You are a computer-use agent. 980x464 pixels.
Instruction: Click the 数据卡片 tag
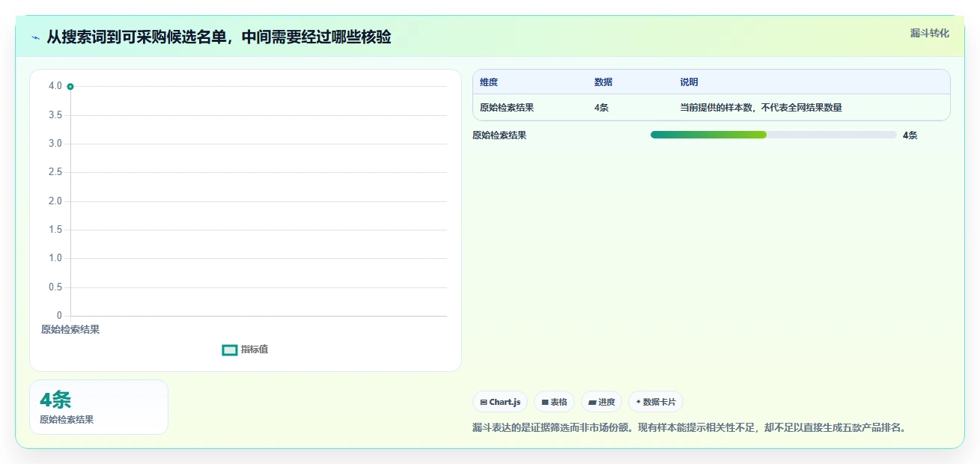pyautogui.click(x=656, y=402)
